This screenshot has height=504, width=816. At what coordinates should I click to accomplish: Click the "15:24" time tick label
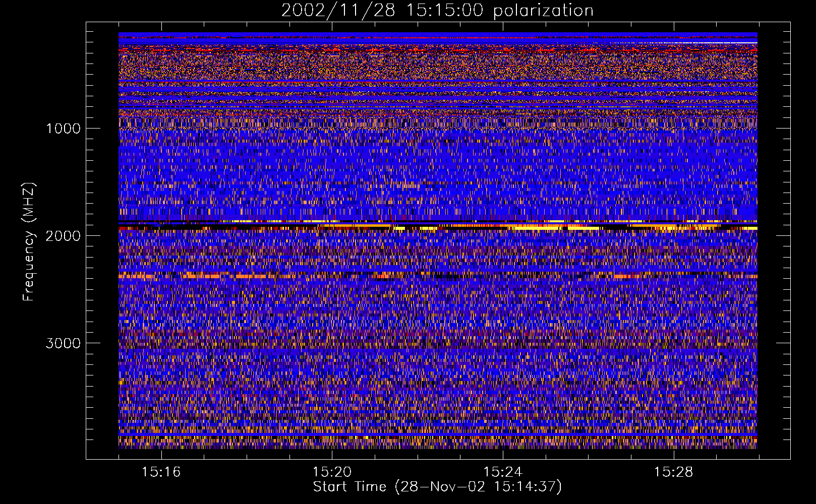tap(503, 472)
